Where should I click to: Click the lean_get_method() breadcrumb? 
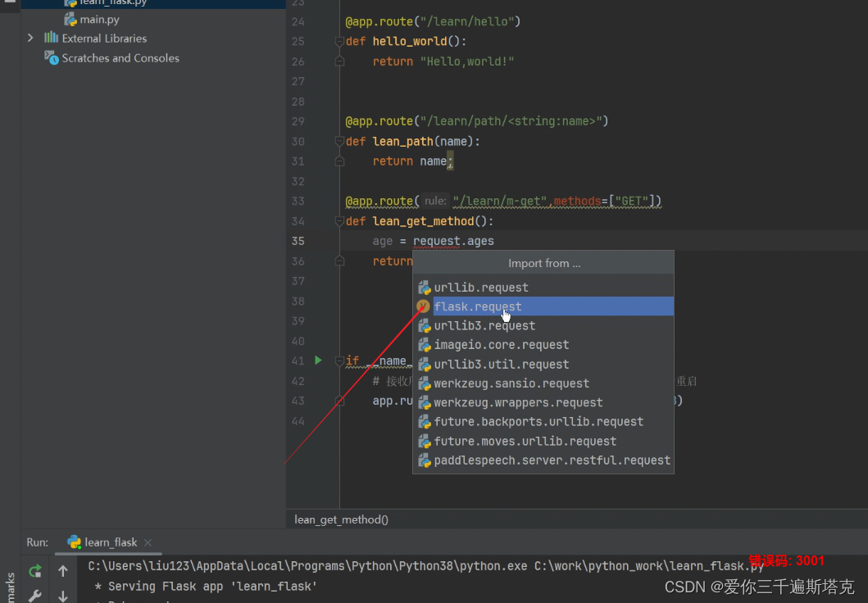click(339, 519)
